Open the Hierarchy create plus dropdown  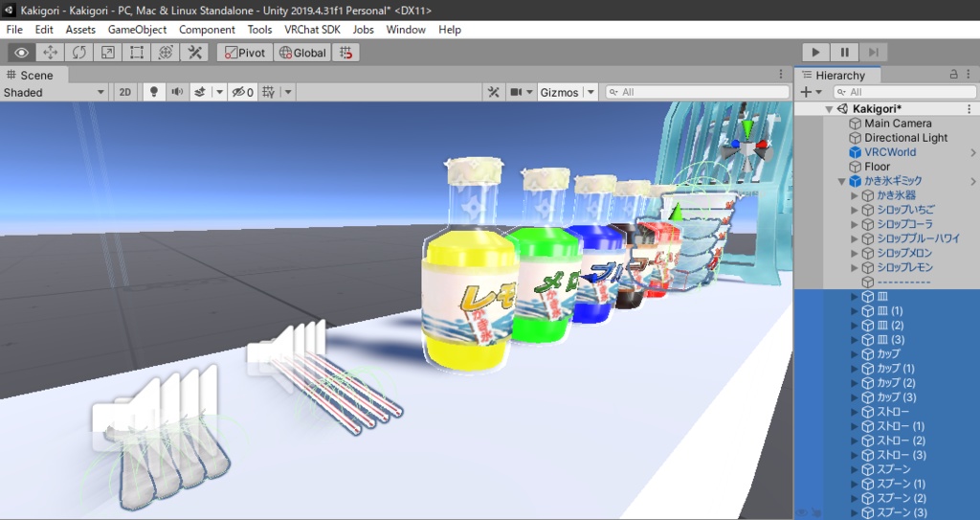point(811,92)
